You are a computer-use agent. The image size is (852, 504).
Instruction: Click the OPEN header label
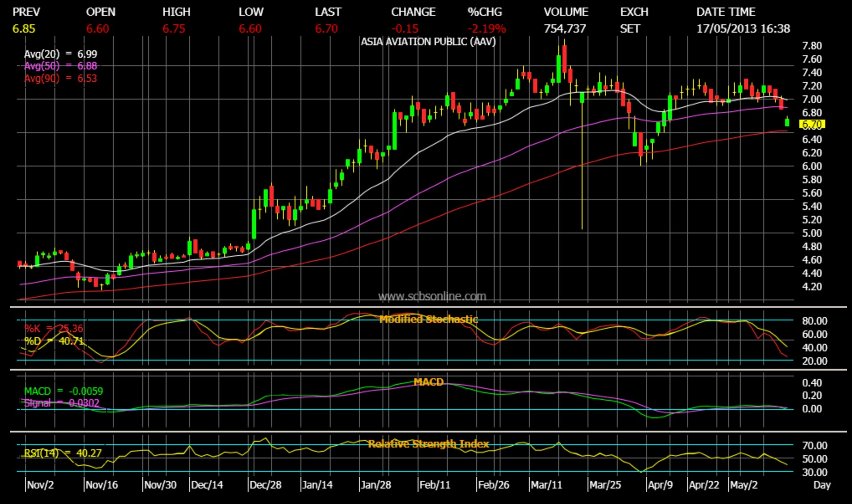point(101,12)
